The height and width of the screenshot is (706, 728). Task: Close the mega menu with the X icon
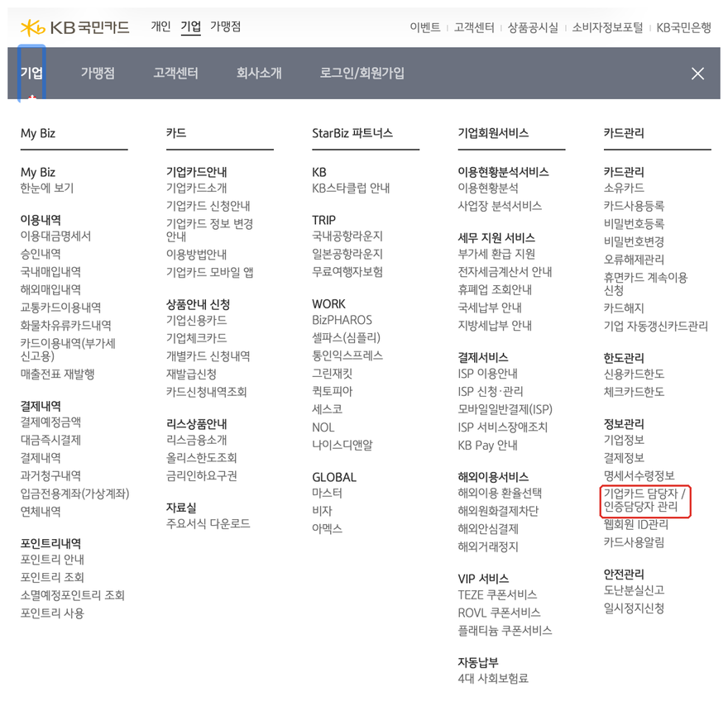[x=697, y=74]
